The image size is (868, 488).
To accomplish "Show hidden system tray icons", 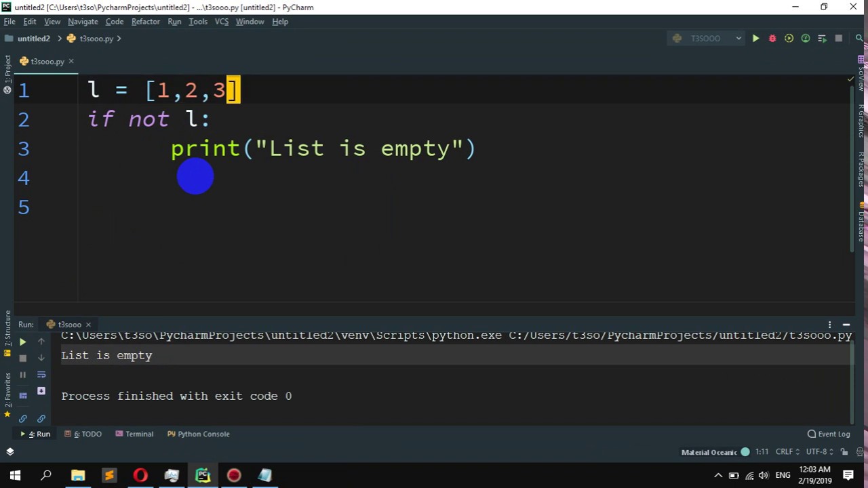I will pos(718,475).
